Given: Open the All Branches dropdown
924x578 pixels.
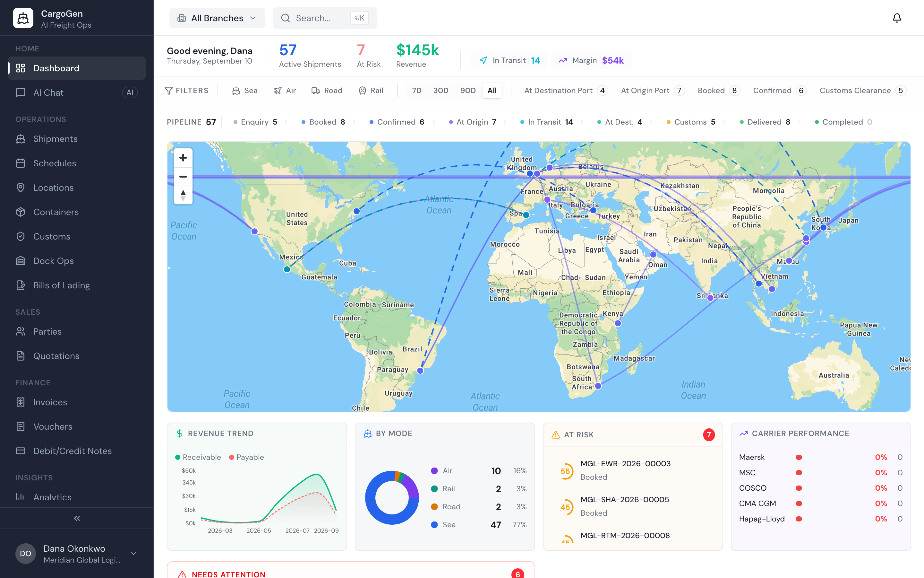Looking at the screenshot, I should (217, 18).
